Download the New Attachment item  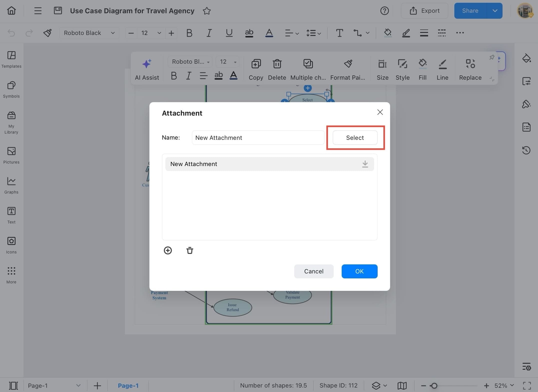click(x=365, y=164)
